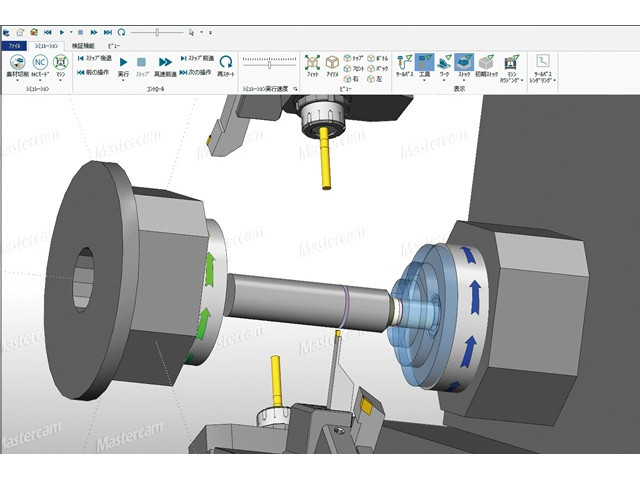Set view to フロント

(354, 69)
